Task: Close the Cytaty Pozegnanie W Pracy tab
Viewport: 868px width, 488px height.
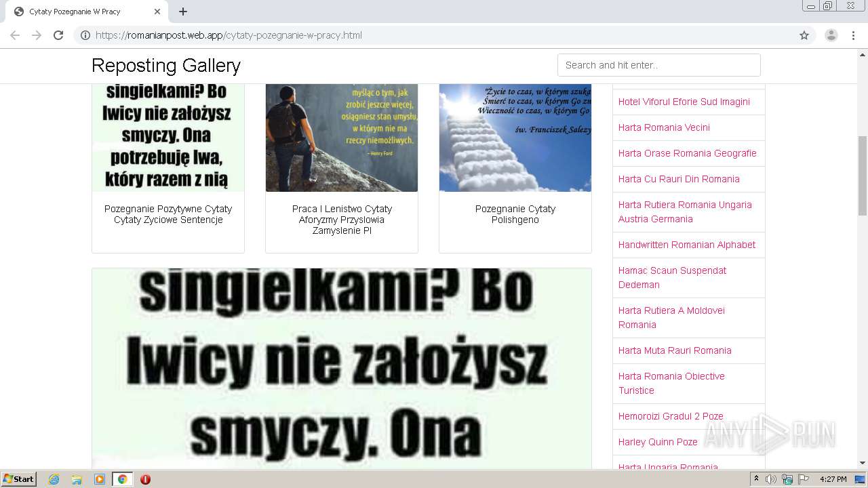Action: coord(157,12)
